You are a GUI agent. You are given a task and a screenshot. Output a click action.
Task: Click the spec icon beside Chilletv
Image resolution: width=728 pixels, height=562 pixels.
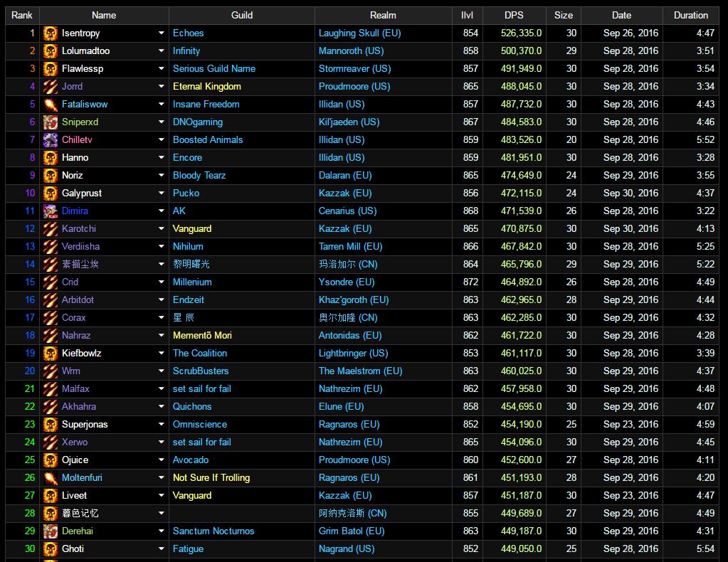coord(50,139)
